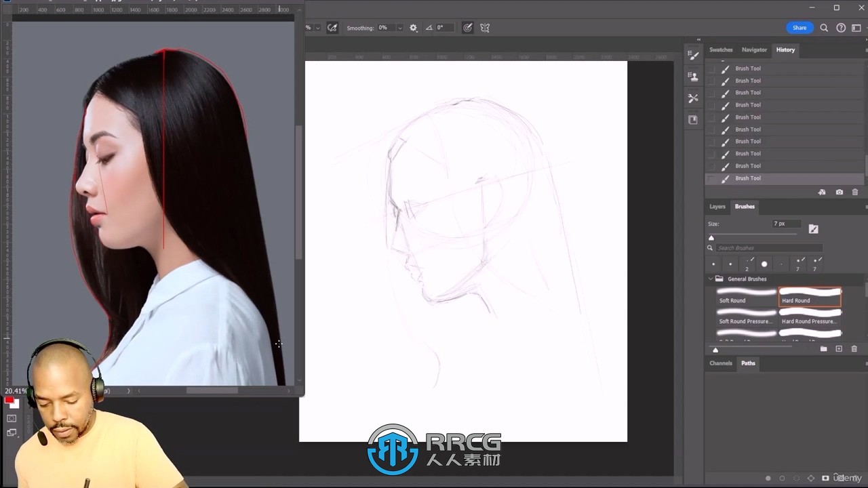Select the recent brush preset labeled 2
Viewport: 868px width, 488px height.
[748, 264]
